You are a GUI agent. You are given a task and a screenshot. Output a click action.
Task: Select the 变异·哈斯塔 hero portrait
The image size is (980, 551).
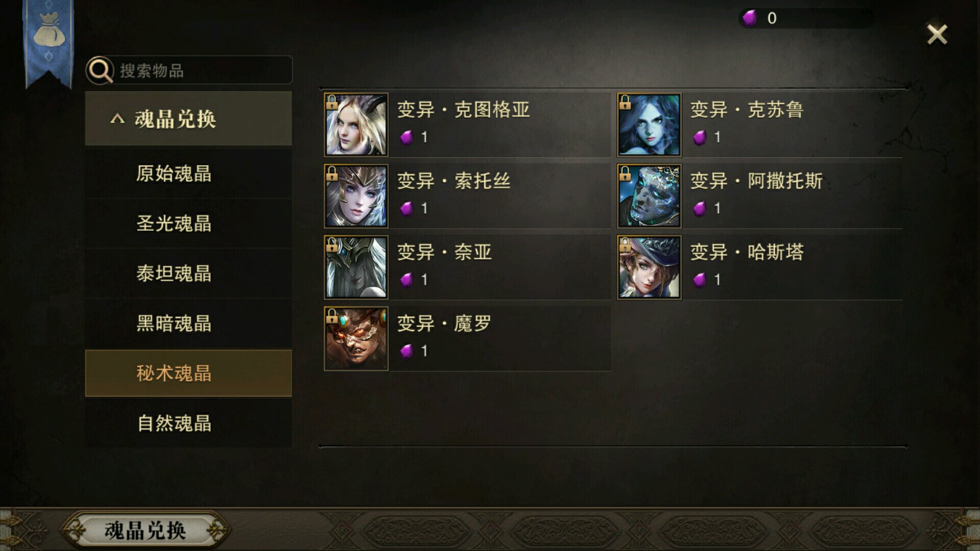pos(649,267)
